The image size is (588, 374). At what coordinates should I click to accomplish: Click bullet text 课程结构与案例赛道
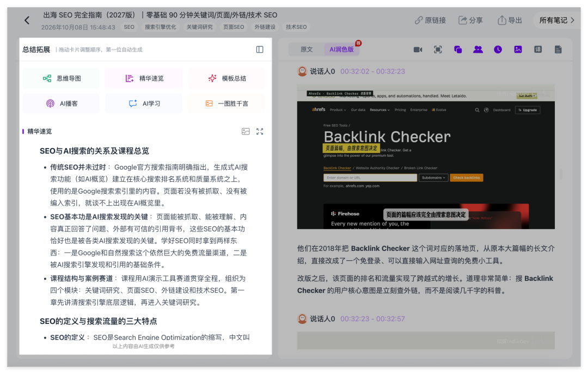[x=81, y=278]
